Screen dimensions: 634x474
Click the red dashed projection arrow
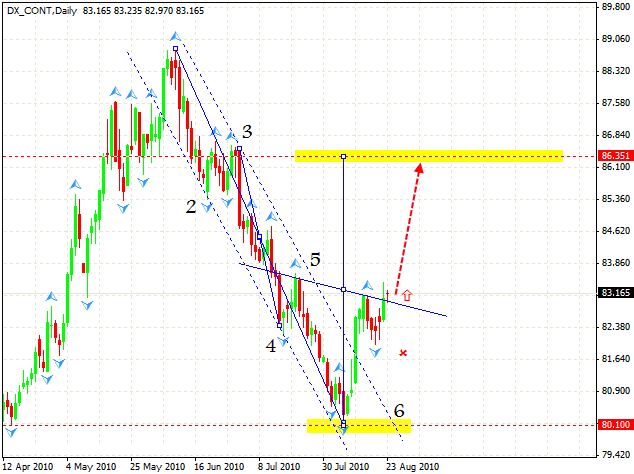click(x=409, y=229)
